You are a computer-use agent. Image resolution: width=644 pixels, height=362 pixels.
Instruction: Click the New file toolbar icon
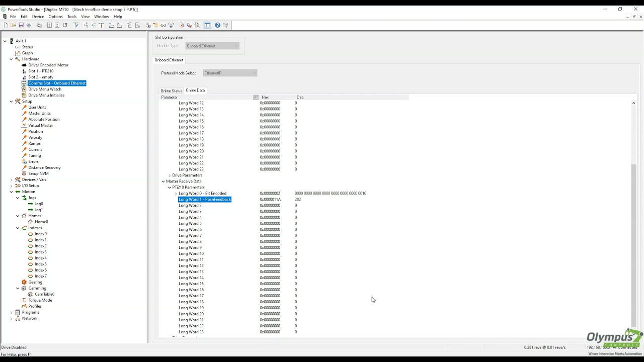click(6, 25)
